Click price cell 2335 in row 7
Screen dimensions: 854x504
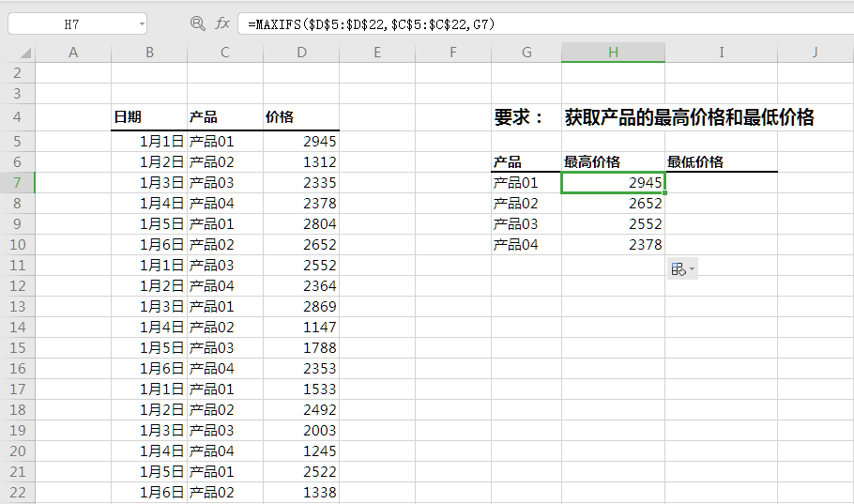(x=301, y=182)
